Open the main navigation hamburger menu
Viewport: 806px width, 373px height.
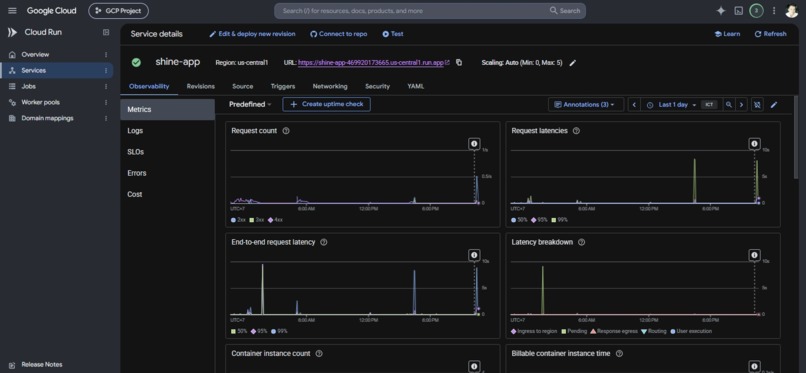(x=12, y=11)
